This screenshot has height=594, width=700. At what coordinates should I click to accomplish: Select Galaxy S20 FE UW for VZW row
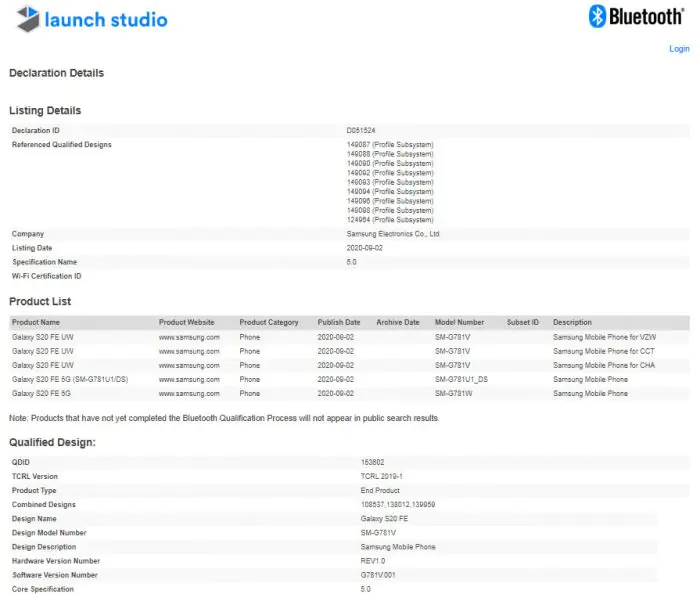pyautogui.click(x=349, y=337)
